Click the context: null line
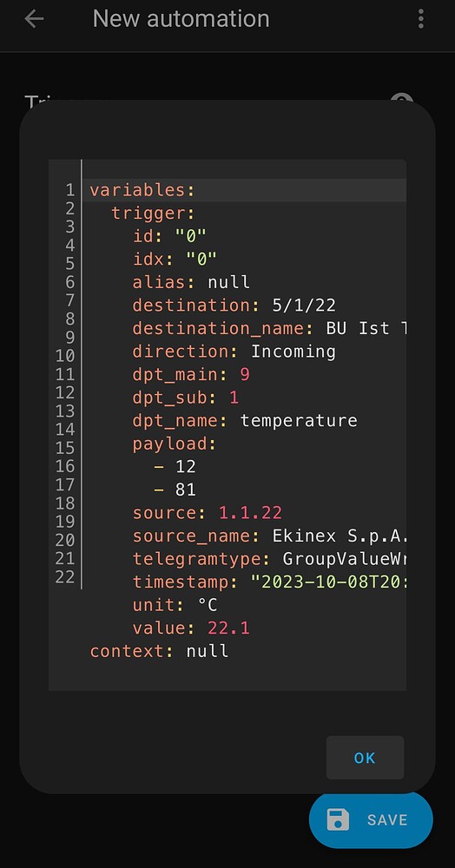 coord(160,651)
